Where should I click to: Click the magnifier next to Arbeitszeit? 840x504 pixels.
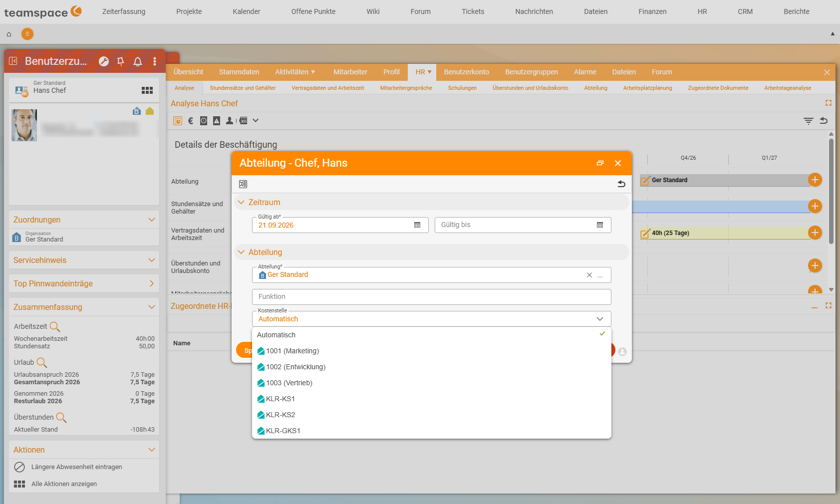(x=55, y=327)
